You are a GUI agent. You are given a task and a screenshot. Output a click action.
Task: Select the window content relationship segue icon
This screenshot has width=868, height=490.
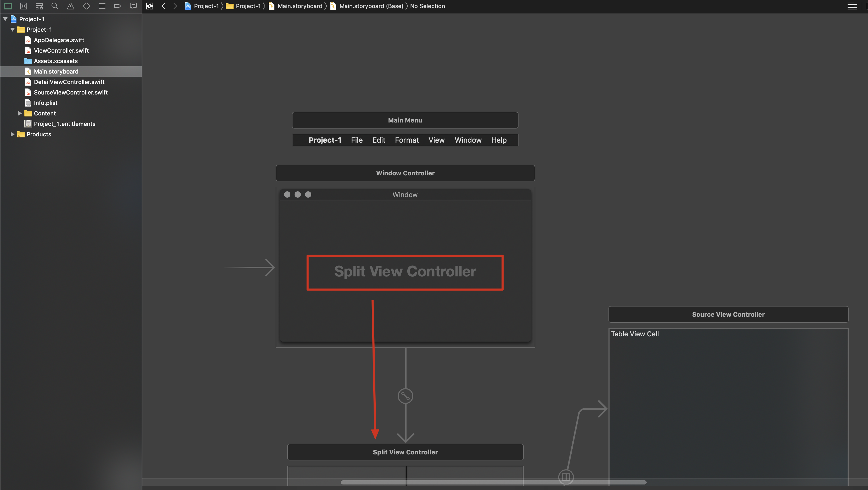[x=405, y=396]
